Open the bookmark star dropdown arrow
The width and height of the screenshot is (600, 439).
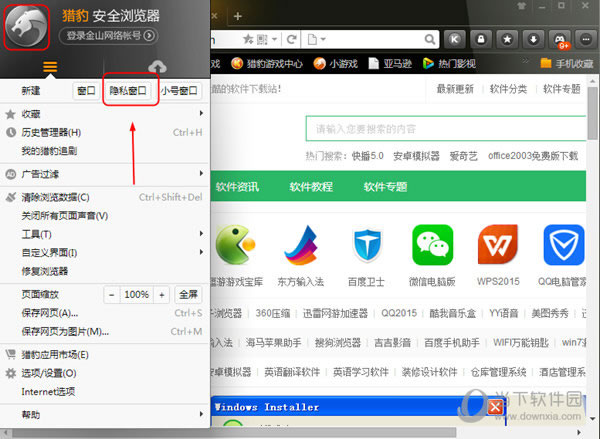click(x=274, y=39)
